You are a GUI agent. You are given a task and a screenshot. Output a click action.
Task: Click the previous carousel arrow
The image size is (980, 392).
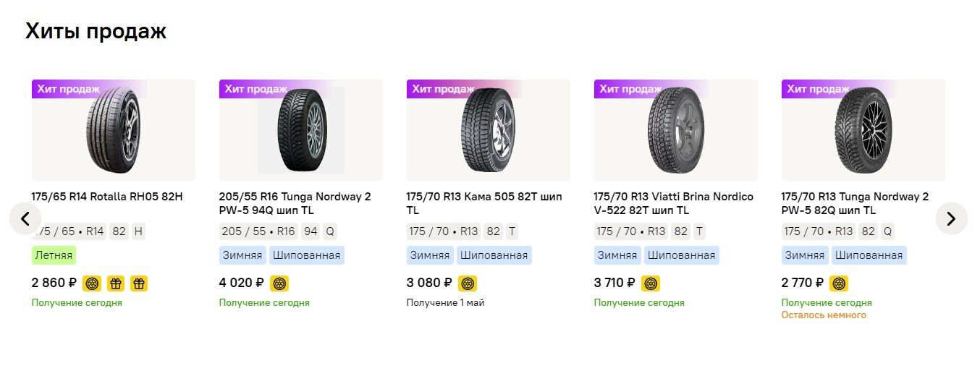pyautogui.click(x=25, y=218)
